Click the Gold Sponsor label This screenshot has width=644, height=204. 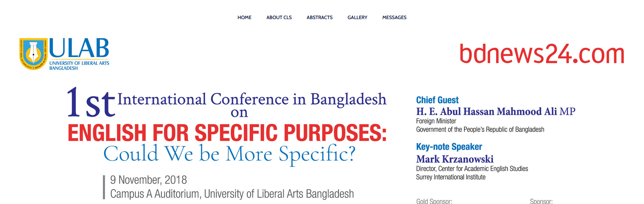(x=434, y=201)
